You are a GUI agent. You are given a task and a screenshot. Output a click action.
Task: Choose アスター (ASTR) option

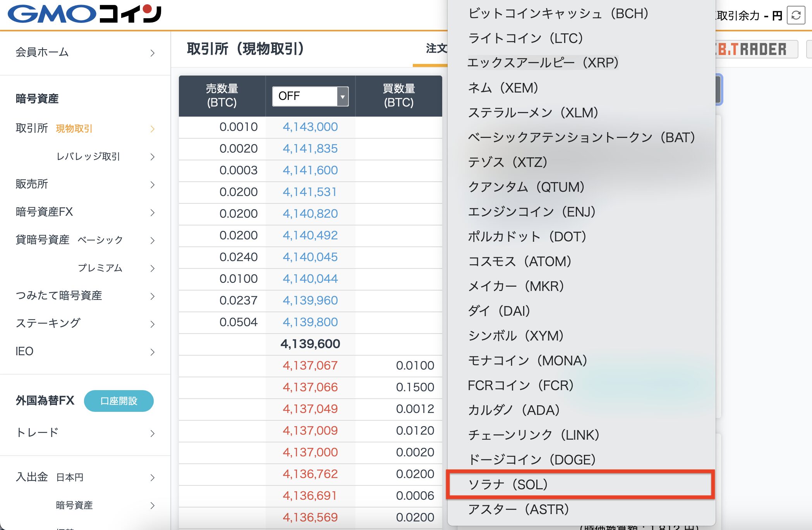[x=581, y=509]
